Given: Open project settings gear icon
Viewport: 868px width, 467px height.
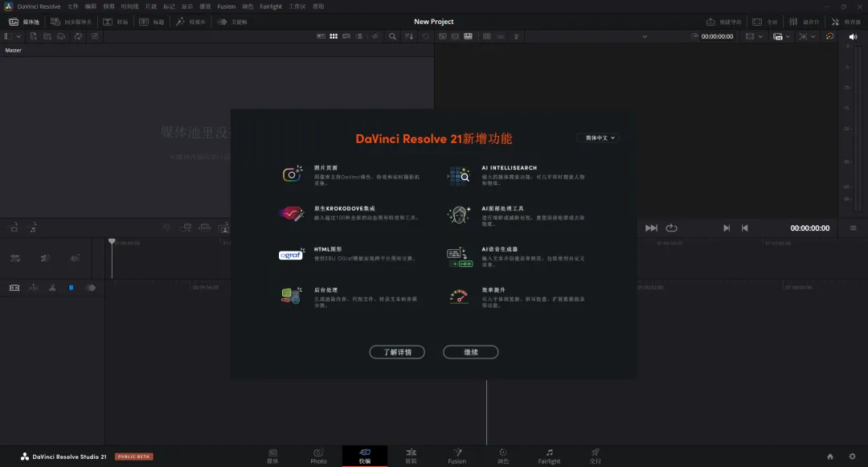Looking at the screenshot, I should coord(852,457).
